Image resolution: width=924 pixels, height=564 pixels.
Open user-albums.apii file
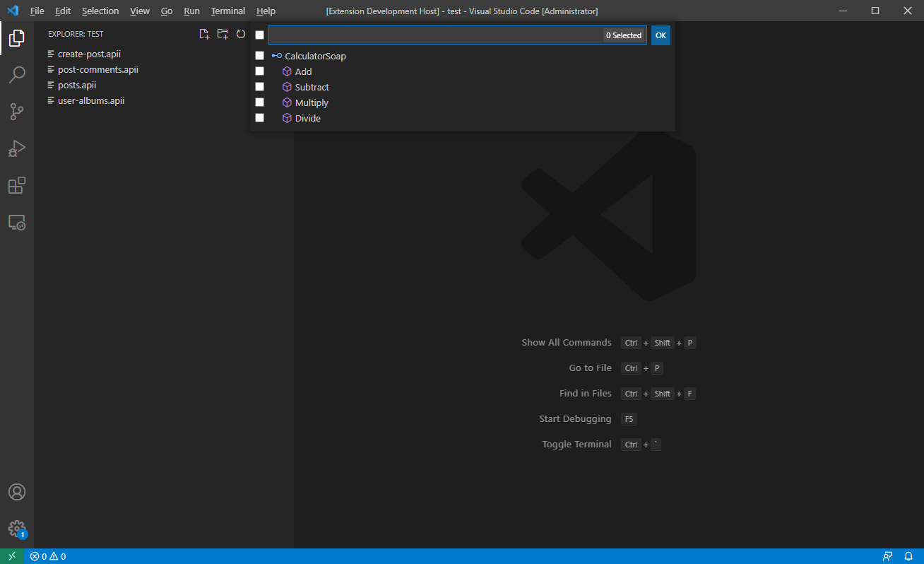point(91,100)
